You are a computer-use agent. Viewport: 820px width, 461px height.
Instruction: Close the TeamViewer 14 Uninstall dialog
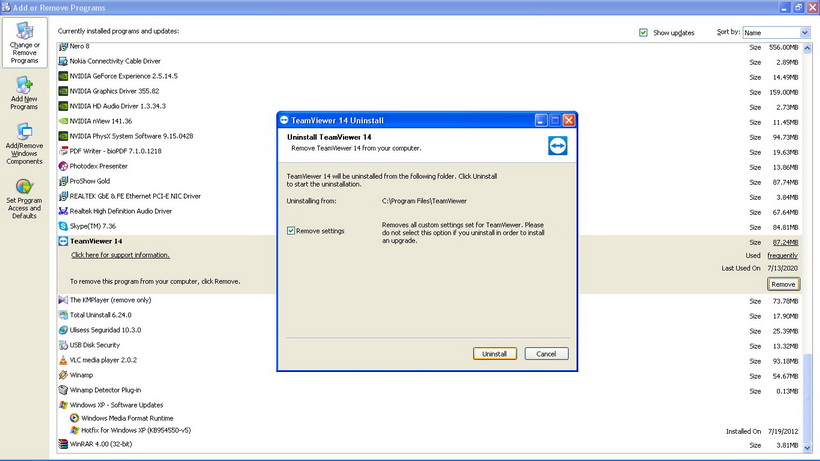(x=569, y=121)
